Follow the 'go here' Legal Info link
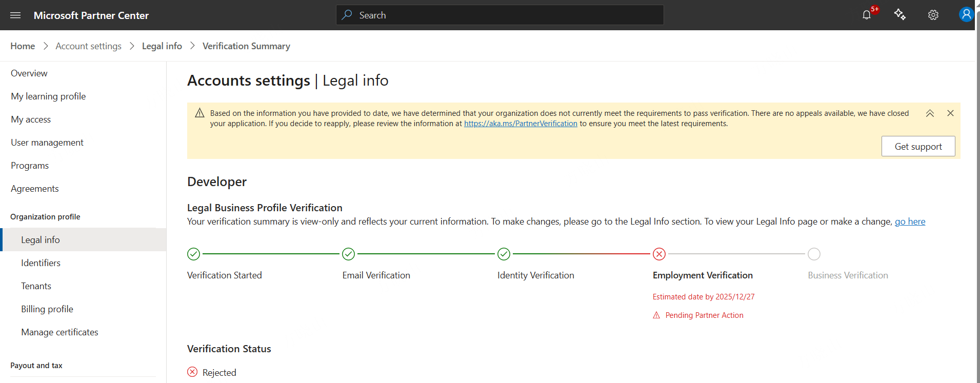This screenshot has height=383, width=980. (910, 221)
